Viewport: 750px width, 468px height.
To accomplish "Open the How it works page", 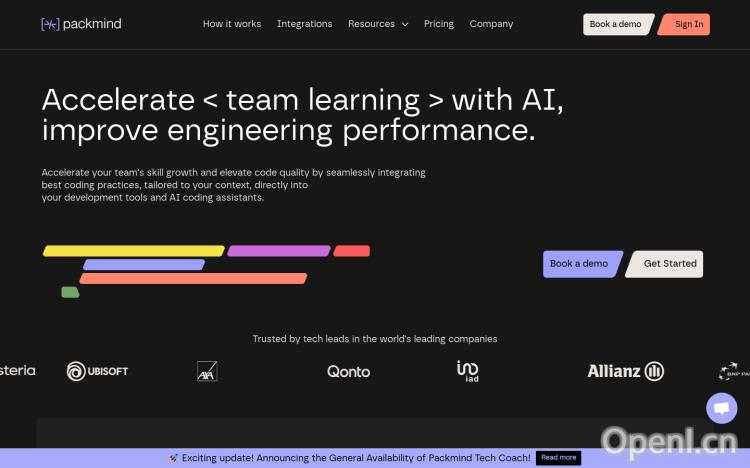I will [232, 24].
